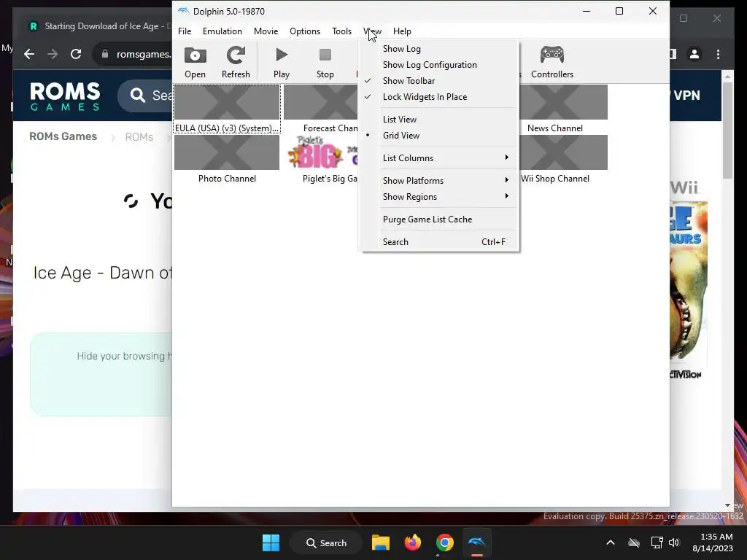
Task: Click Dolphin icon in taskbar
Action: tap(477, 542)
